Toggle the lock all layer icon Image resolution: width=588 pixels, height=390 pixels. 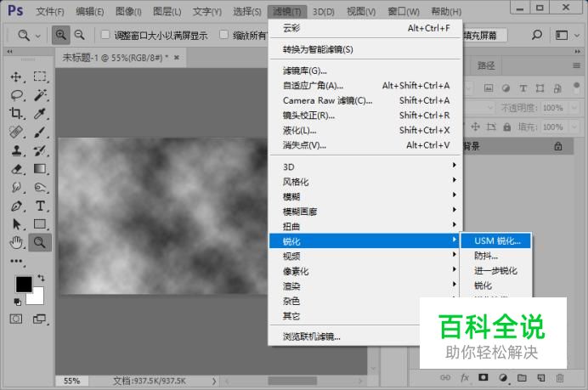[506, 127]
